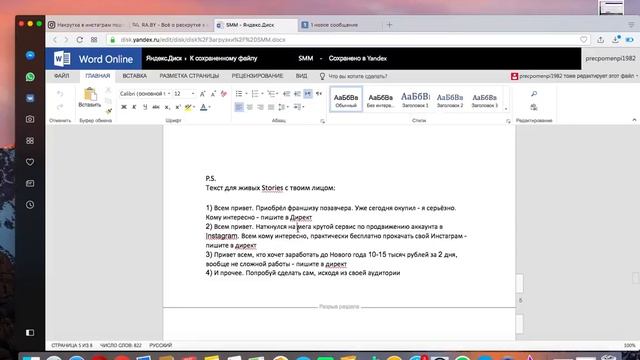640x360 pixels.
Task: Toggle strikethrough (abc) formatting
Action: point(156,107)
